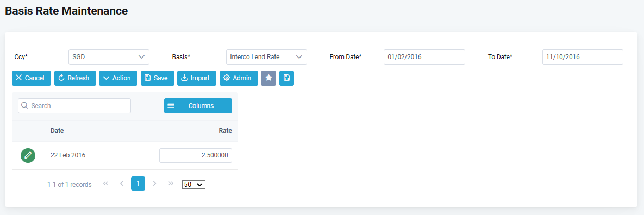Image resolution: width=644 pixels, height=215 pixels.
Task: Click the search magnifier icon
Action: [24, 105]
